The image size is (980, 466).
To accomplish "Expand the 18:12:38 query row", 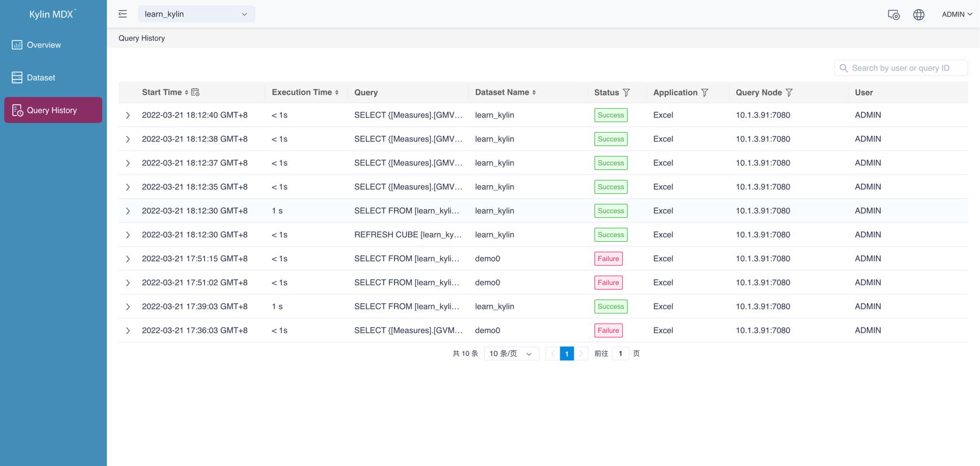I will click(128, 140).
